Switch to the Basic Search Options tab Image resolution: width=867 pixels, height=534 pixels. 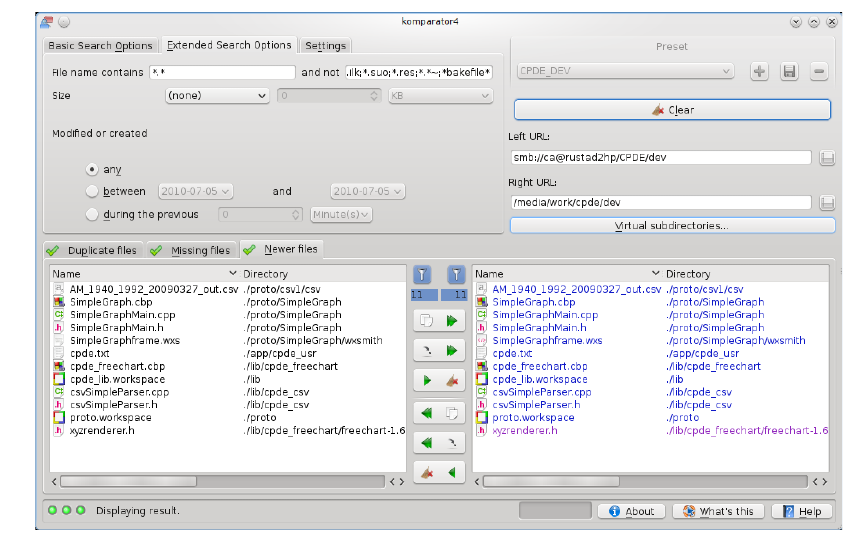(x=101, y=46)
